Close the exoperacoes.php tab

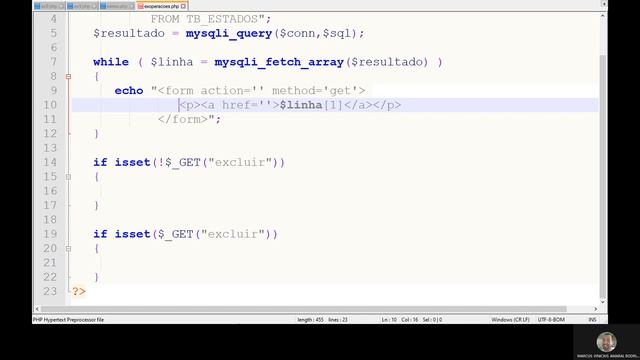pos(183,6)
